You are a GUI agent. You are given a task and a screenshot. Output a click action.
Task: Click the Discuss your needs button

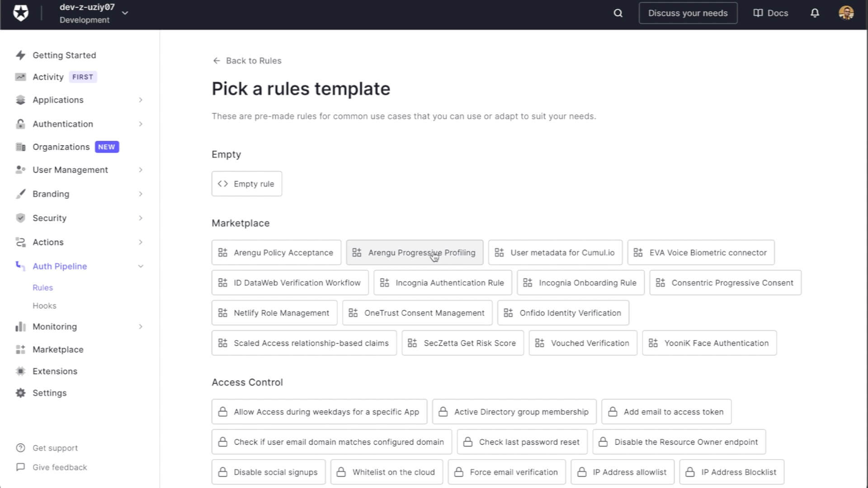[688, 13]
